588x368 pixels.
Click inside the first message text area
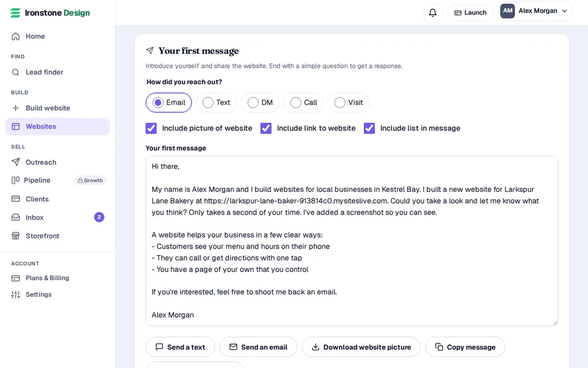[352, 241]
